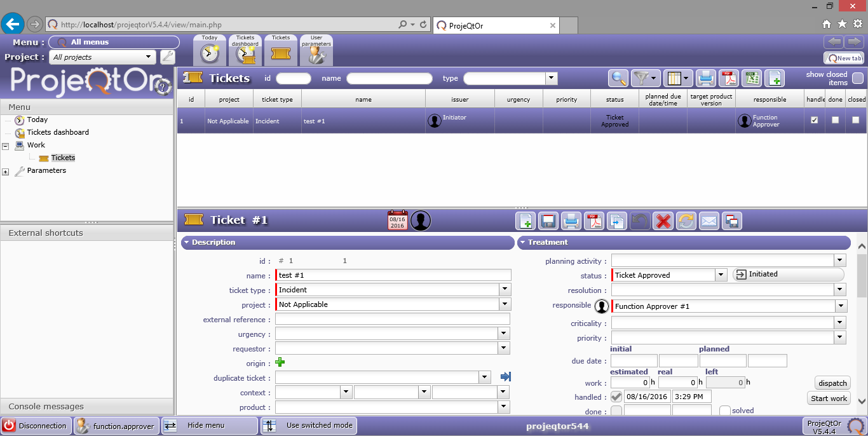Toggle show closed items checkbox

[858, 78]
